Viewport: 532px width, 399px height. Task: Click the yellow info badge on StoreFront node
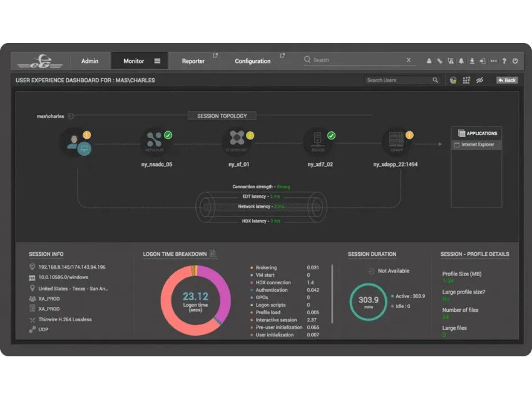[250, 135]
